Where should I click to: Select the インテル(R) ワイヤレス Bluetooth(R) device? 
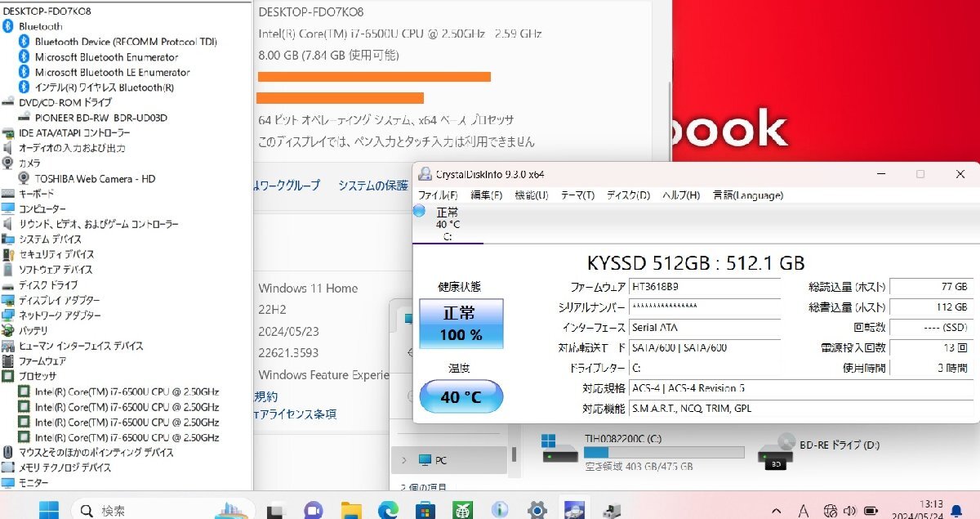coord(104,87)
